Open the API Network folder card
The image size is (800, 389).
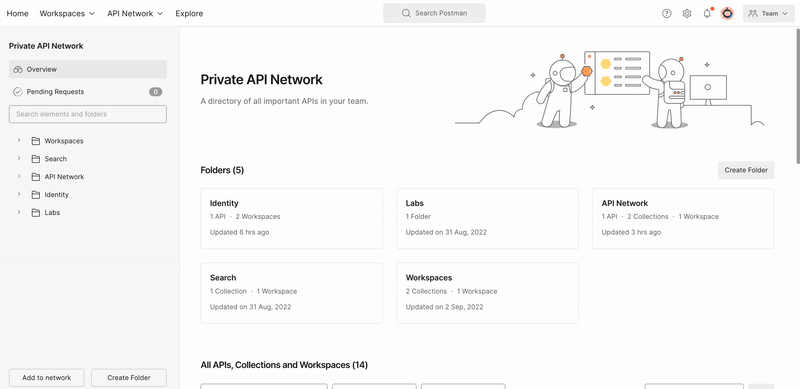tap(683, 218)
